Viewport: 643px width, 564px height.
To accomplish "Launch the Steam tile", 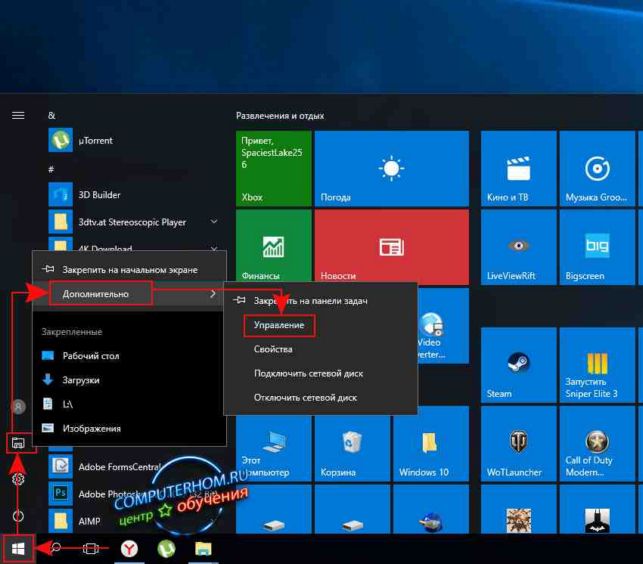I will (518, 365).
